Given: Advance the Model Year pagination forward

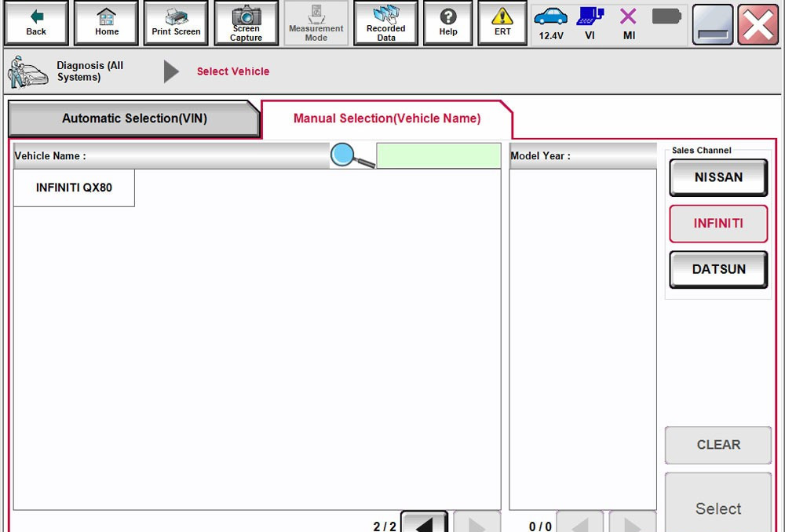Looking at the screenshot, I should coord(632,522).
